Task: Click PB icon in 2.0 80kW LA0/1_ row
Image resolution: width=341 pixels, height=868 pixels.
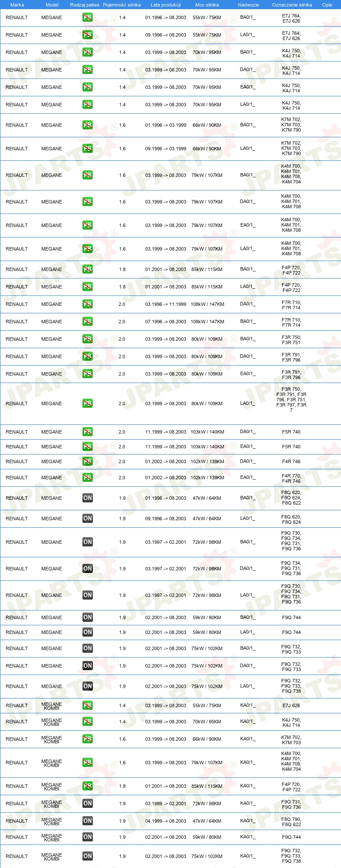Action: [x=88, y=403]
